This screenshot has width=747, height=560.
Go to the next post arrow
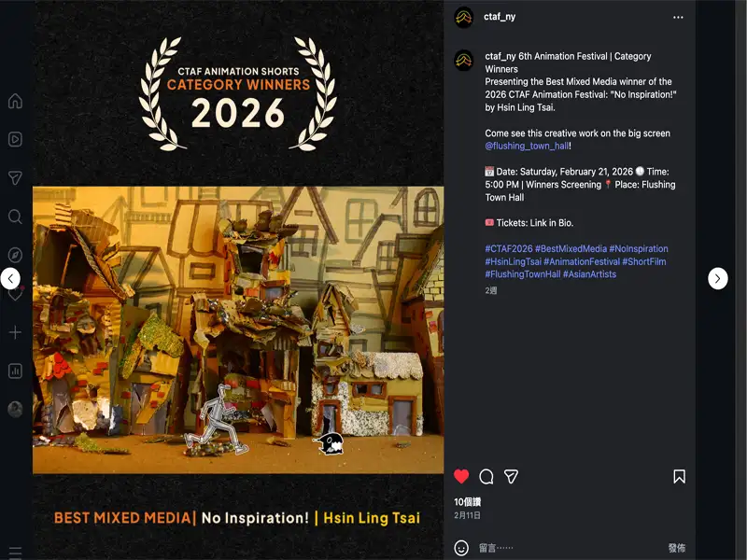(x=717, y=278)
